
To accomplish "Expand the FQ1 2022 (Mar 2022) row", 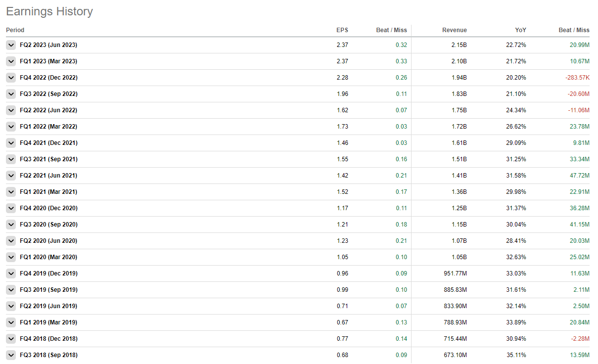I will (x=11, y=127).
